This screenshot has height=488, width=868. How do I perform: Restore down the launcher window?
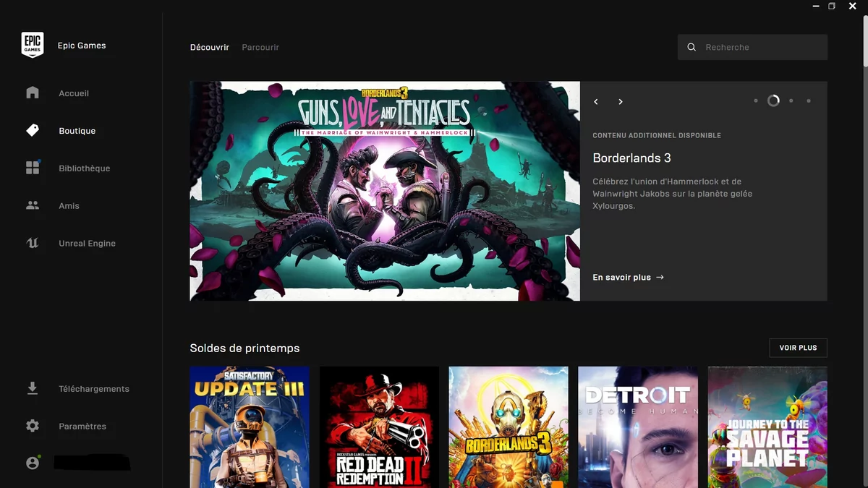click(832, 6)
